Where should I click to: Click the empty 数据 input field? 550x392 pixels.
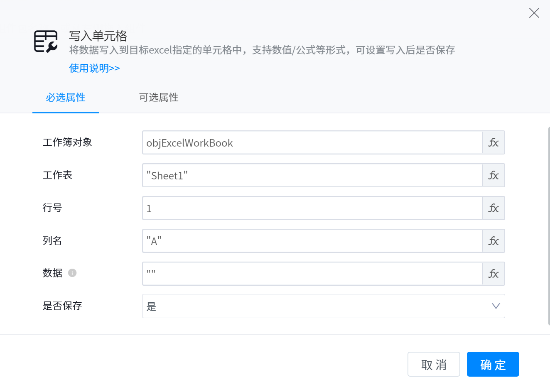point(312,274)
